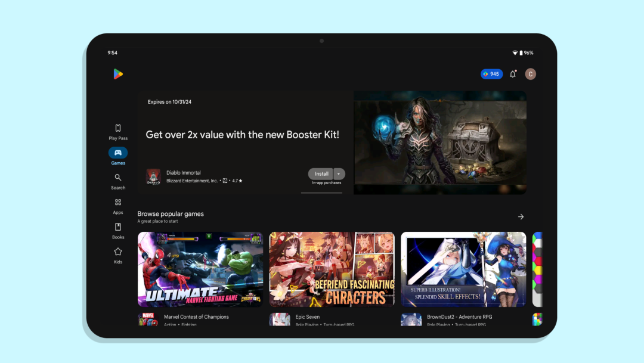Viewport: 644px width, 363px height.
Task: Open the 945 Play Points badge
Action: click(491, 74)
